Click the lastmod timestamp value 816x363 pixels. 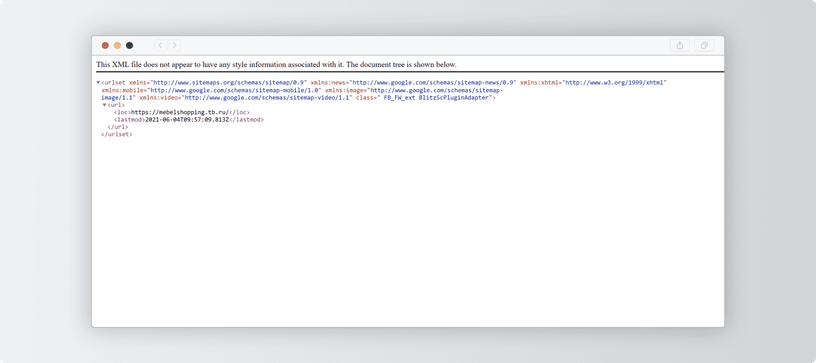click(x=187, y=120)
